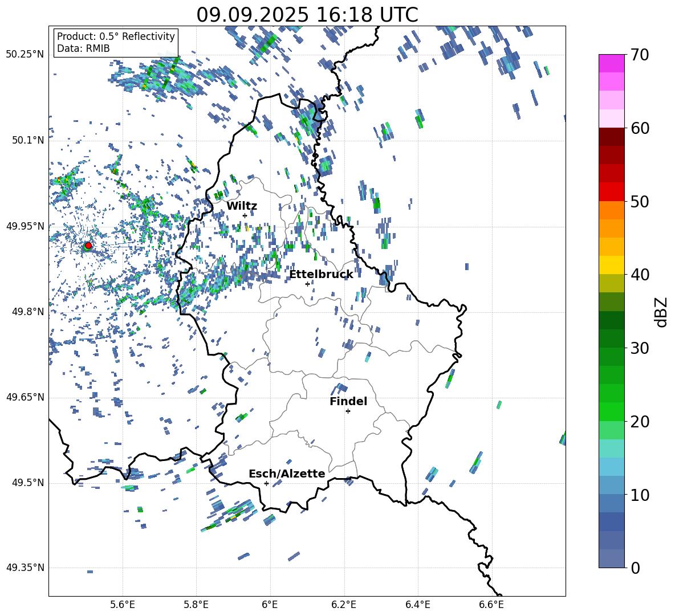The width and height of the screenshot is (675, 616).
Task: Click the 0 colorbar tick label
Action: click(635, 568)
